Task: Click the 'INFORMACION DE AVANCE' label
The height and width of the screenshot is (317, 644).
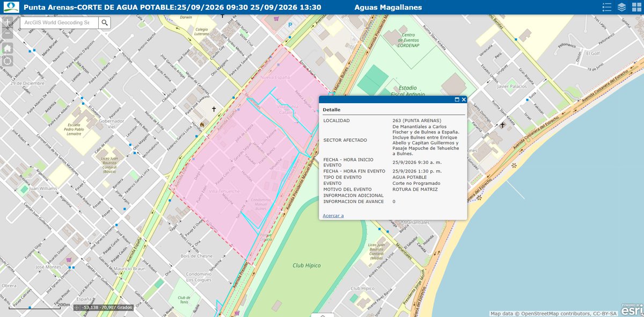Action: coord(354,201)
